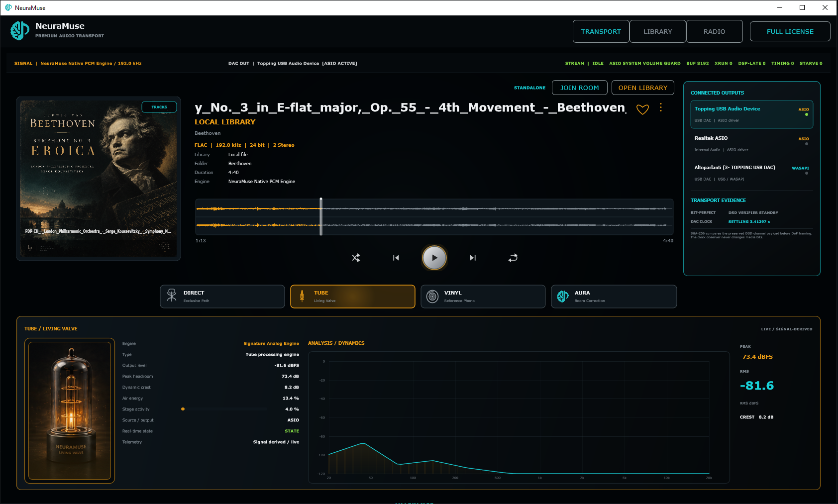Click the waveform playhead marker
Viewport: 838px width, 504px height.
[x=321, y=216]
